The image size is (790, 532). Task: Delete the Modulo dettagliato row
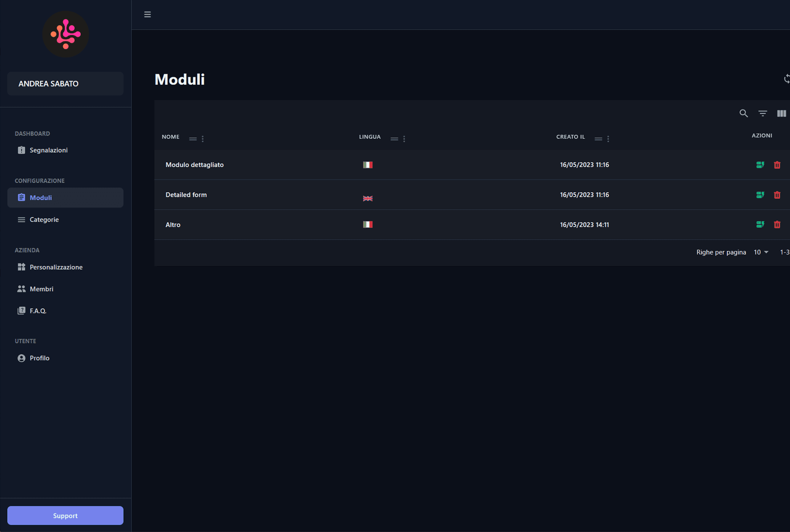777,165
